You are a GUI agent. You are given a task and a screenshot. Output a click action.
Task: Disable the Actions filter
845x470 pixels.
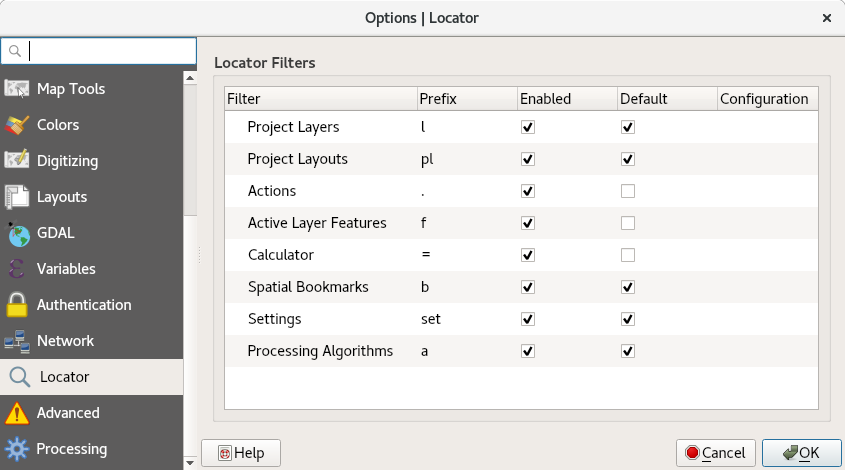tap(528, 191)
